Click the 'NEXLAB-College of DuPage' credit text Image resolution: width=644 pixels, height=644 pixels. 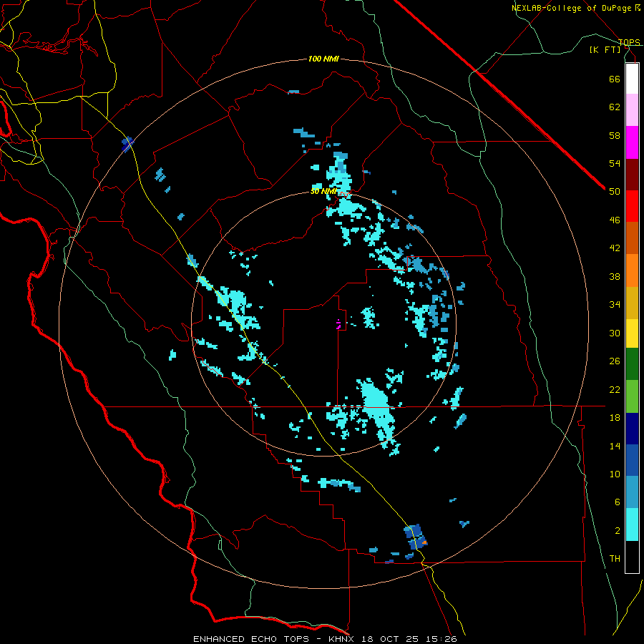click(x=572, y=8)
